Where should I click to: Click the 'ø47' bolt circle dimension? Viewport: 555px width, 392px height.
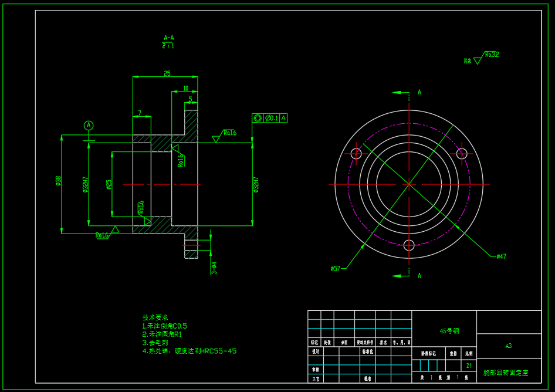coord(501,256)
